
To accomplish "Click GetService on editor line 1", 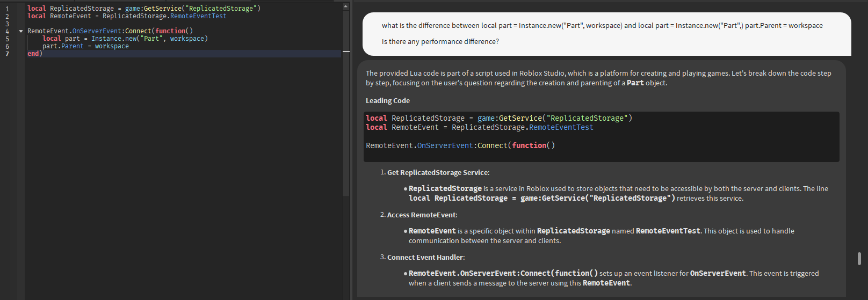I will pos(163,9).
